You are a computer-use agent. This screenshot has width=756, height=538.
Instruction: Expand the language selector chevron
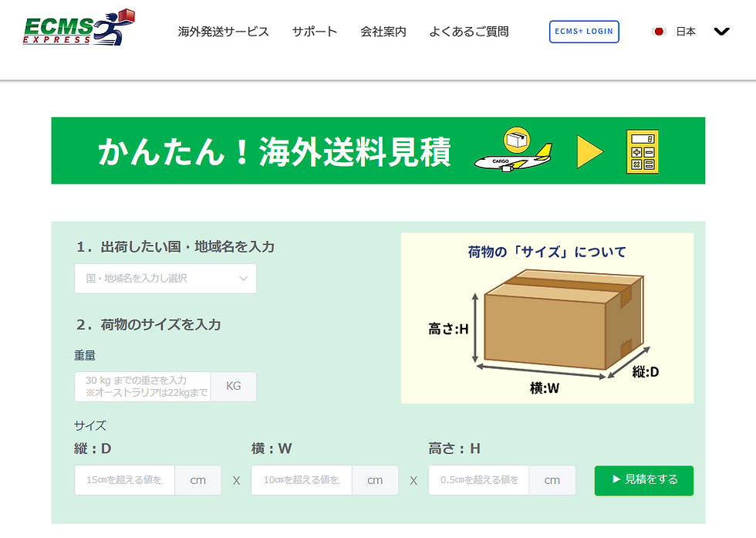721,32
